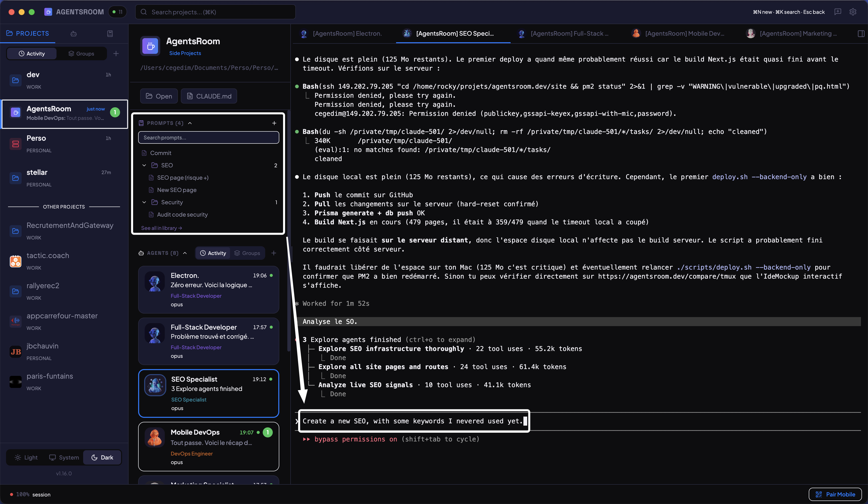Select System theme option
The width and height of the screenshot is (868, 504).
click(x=64, y=457)
